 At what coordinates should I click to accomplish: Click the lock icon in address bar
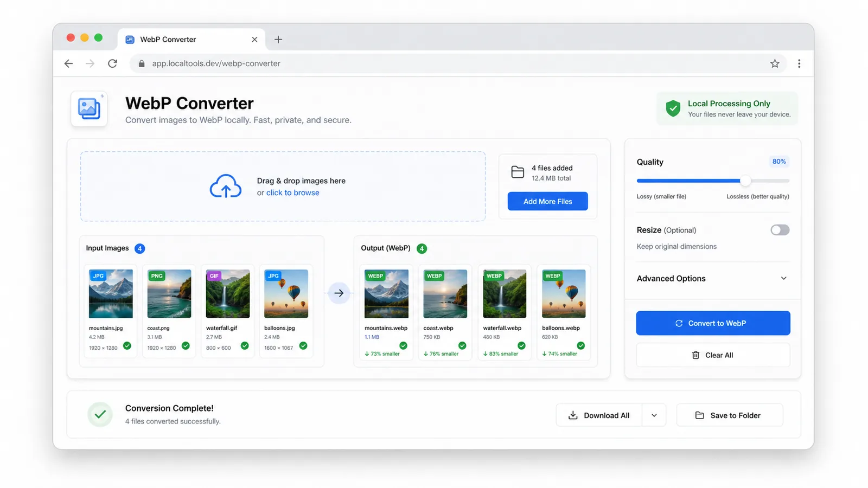click(x=142, y=63)
